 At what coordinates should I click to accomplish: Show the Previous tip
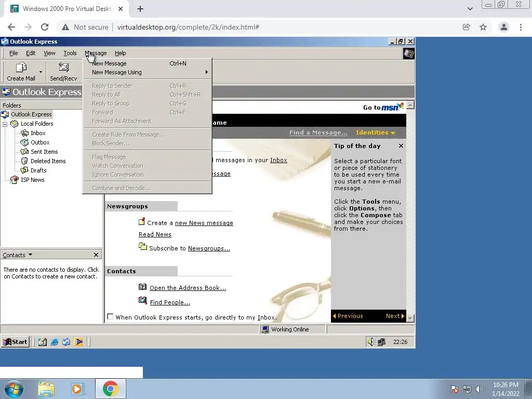(x=348, y=316)
